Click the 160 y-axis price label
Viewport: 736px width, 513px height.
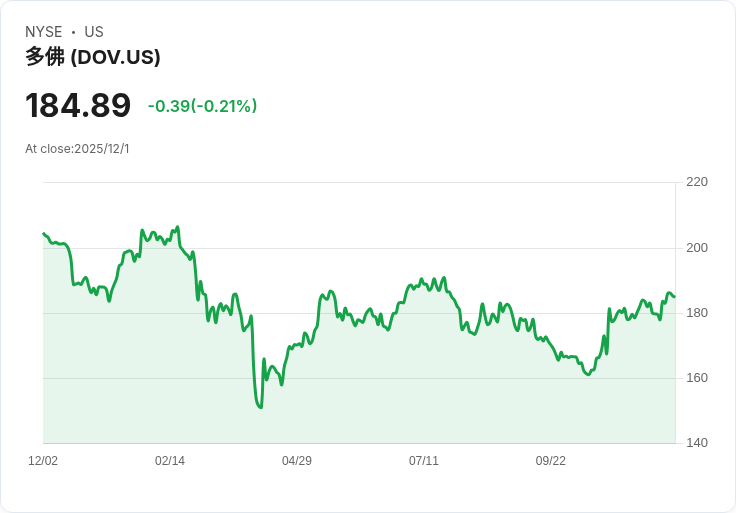(697, 378)
